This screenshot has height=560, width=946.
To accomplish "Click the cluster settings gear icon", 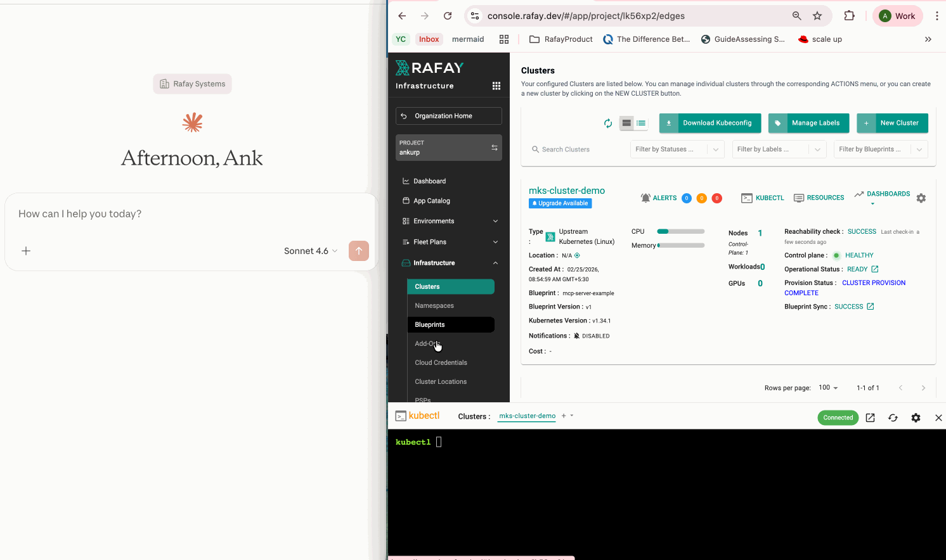I will click(921, 198).
